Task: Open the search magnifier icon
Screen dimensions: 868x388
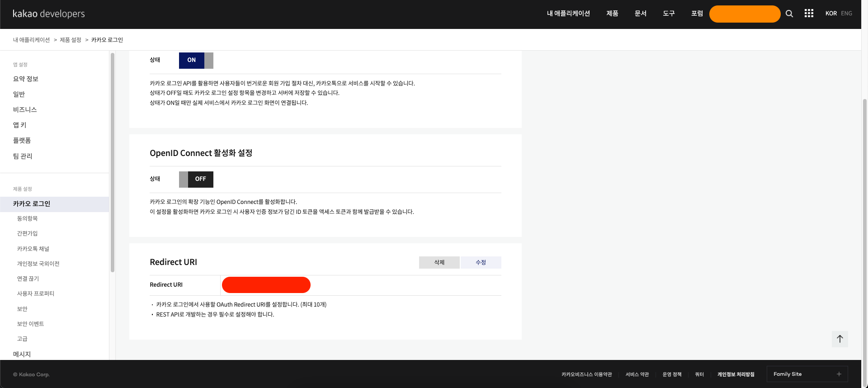Action: pos(789,14)
